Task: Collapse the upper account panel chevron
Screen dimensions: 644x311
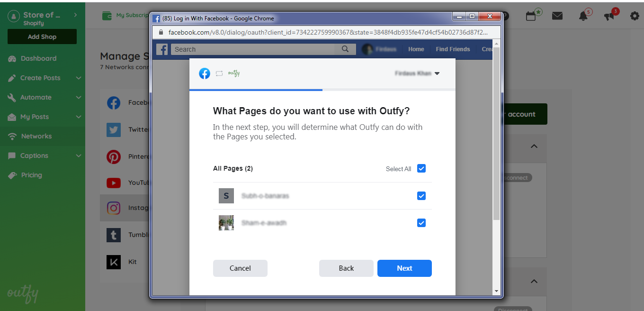Action: (534, 146)
